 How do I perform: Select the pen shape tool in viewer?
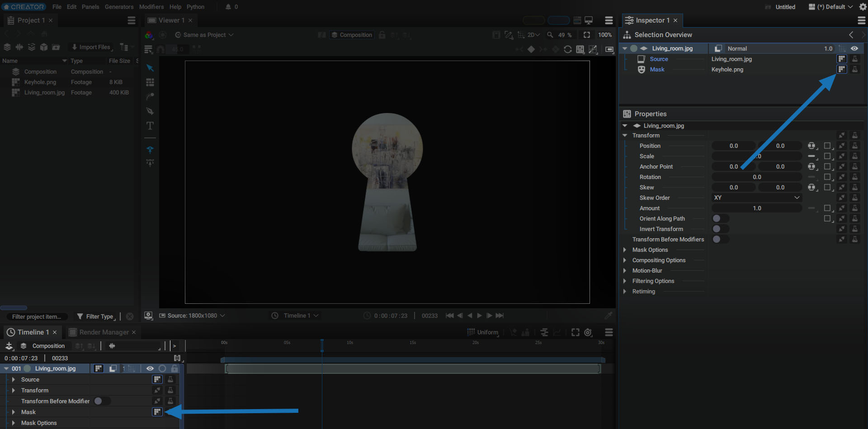coord(150,111)
